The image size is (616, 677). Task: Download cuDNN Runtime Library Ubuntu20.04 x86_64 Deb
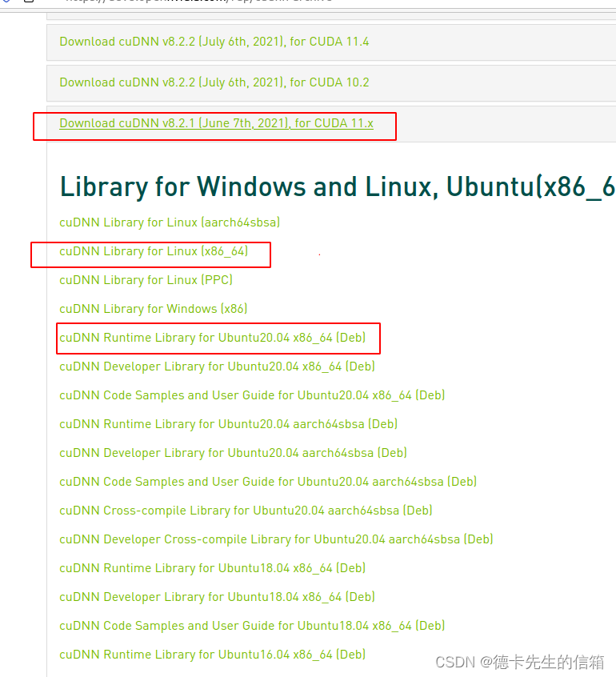212,338
